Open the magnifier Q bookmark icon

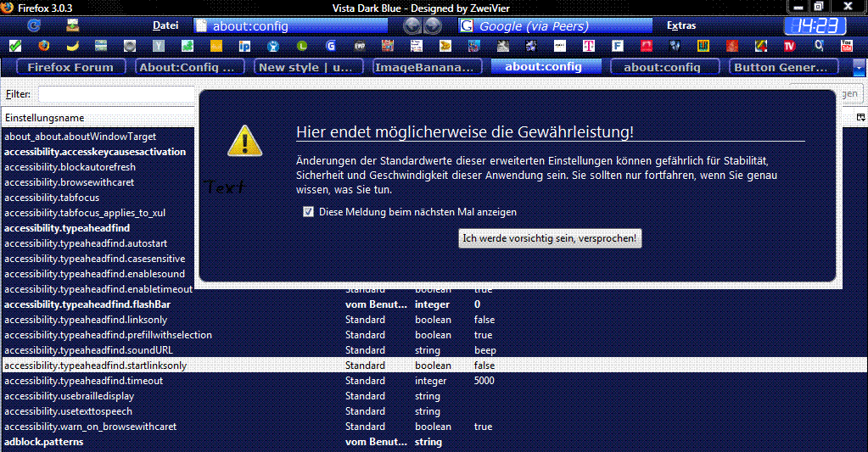pos(818,46)
